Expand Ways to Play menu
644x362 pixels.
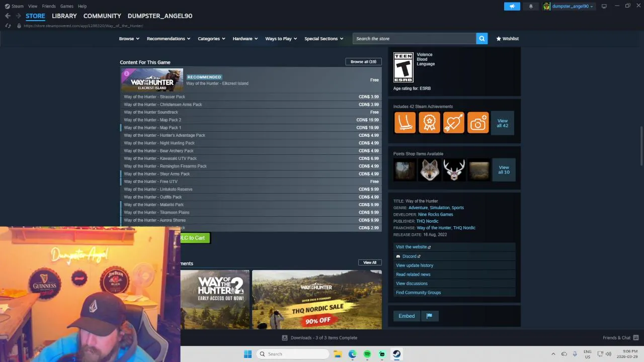click(x=281, y=38)
